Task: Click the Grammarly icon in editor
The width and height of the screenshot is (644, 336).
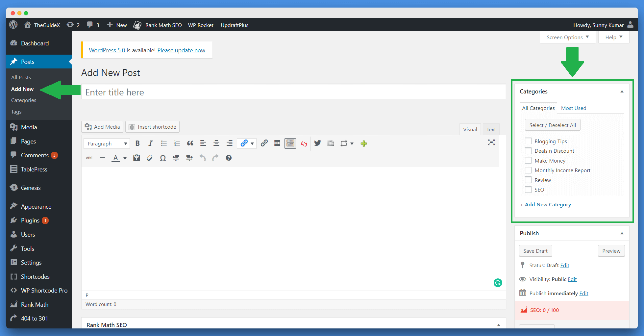Action: [498, 283]
